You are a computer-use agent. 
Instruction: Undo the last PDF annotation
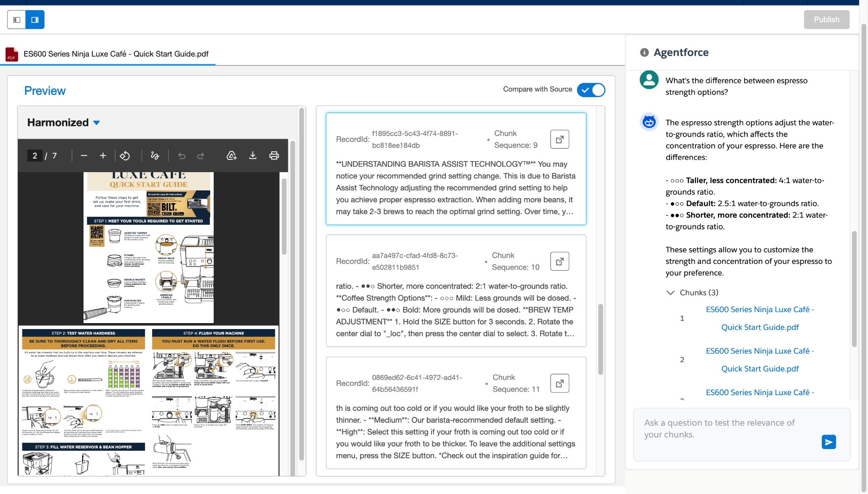tap(182, 156)
